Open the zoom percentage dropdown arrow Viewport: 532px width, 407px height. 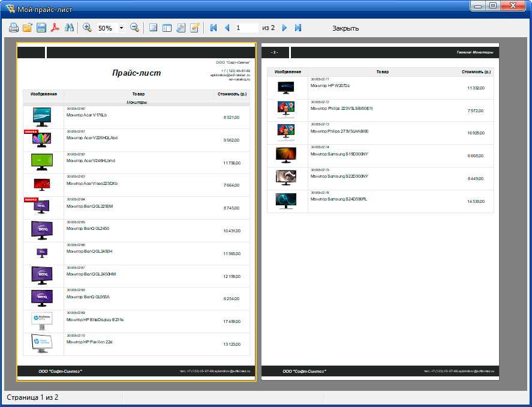(x=122, y=28)
